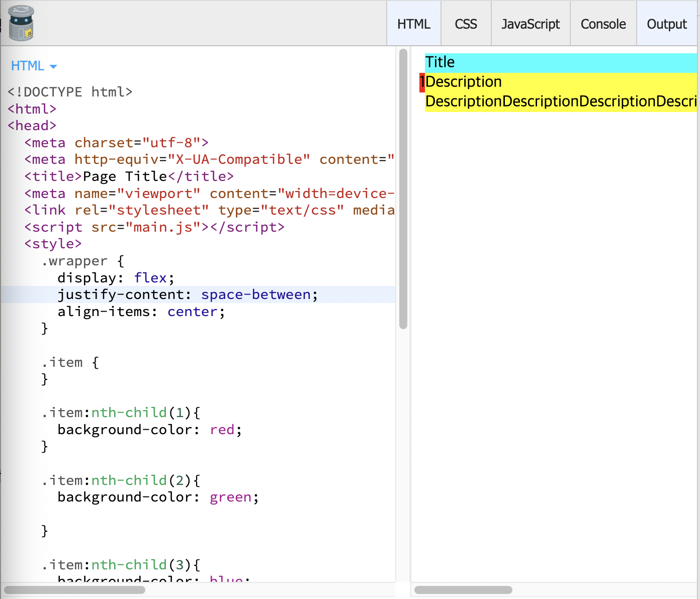Click the background-color: green line
Image resolution: width=700 pixels, height=599 pixels.
tap(158, 497)
